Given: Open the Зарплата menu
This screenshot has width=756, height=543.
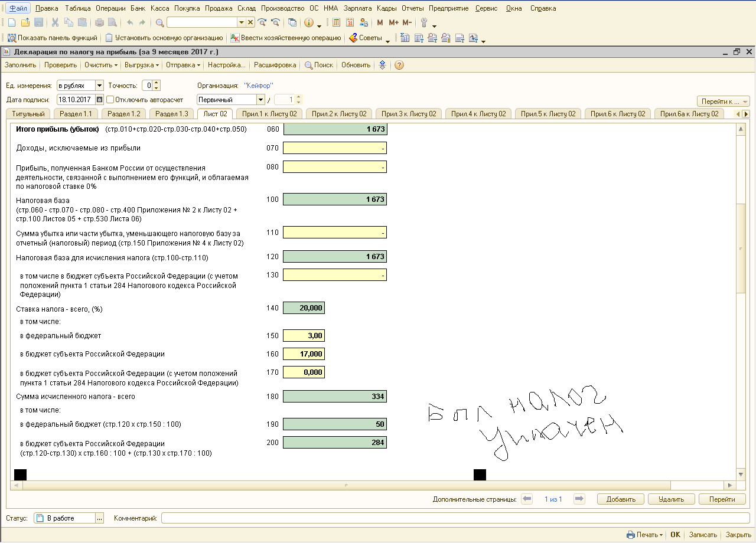Looking at the screenshot, I should 357,8.
